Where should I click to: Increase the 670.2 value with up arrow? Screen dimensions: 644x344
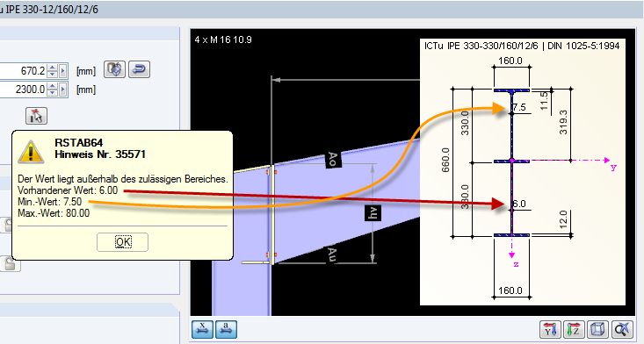tap(52, 68)
